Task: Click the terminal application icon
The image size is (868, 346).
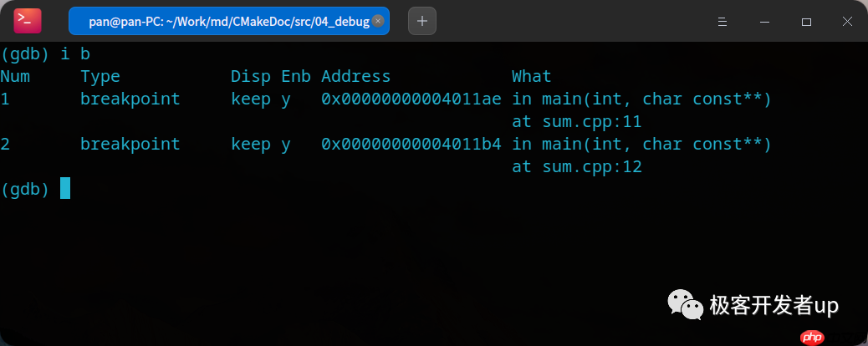Action: tap(28, 21)
